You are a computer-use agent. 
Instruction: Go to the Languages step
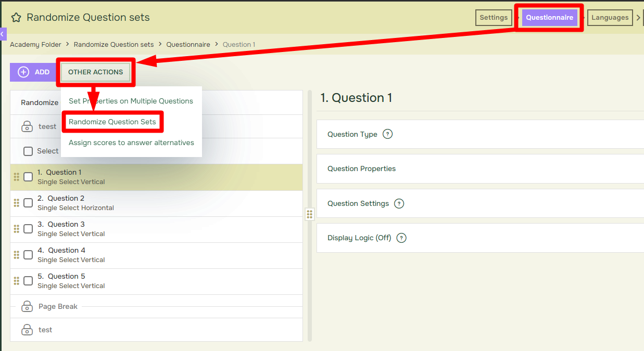[x=610, y=18]
